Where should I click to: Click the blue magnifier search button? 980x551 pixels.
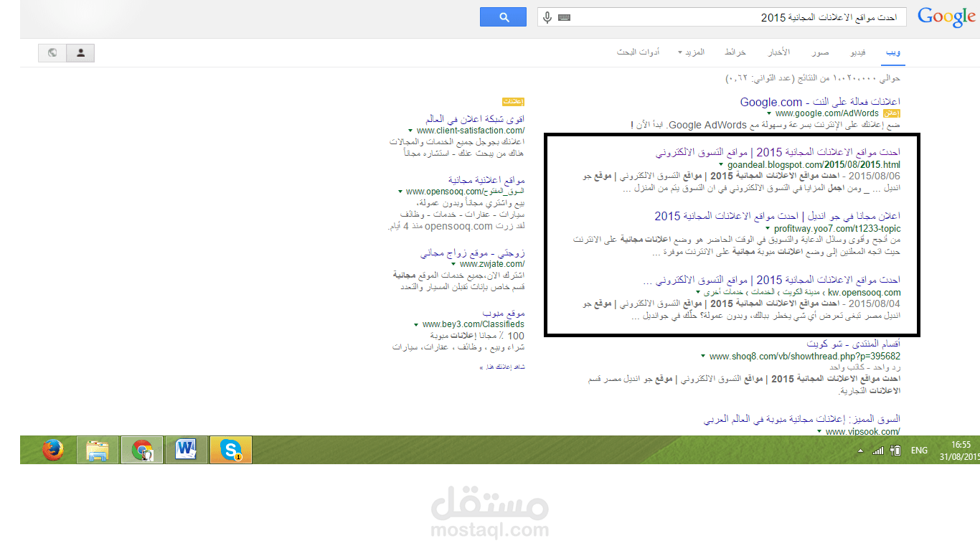(x=503, y=17)
